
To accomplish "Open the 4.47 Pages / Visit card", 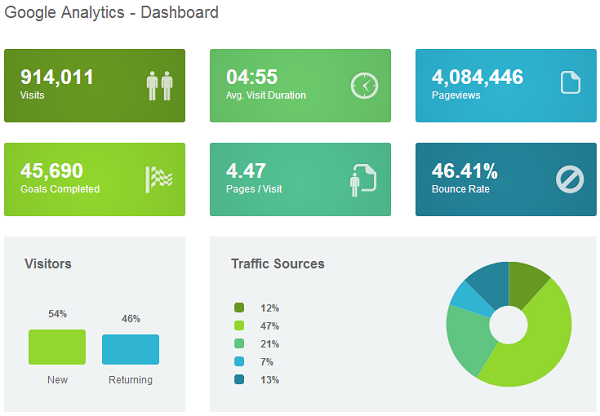I will coord(300,179).
